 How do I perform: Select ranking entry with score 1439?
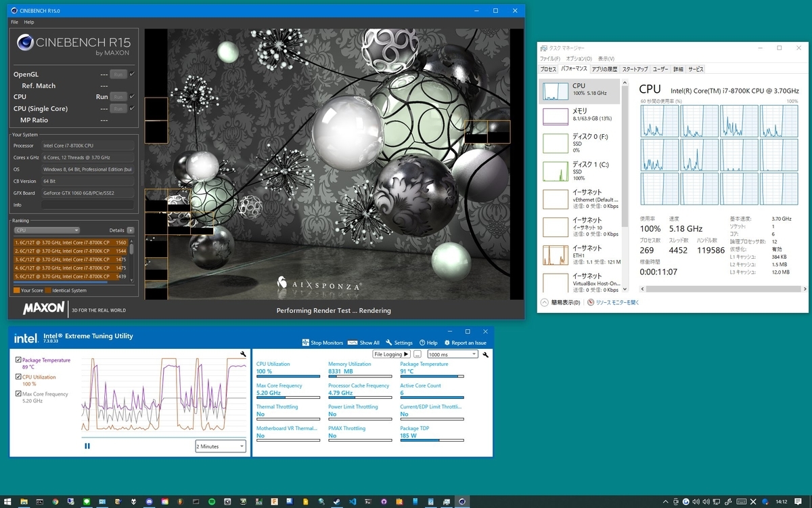click(x=71, y=276)
